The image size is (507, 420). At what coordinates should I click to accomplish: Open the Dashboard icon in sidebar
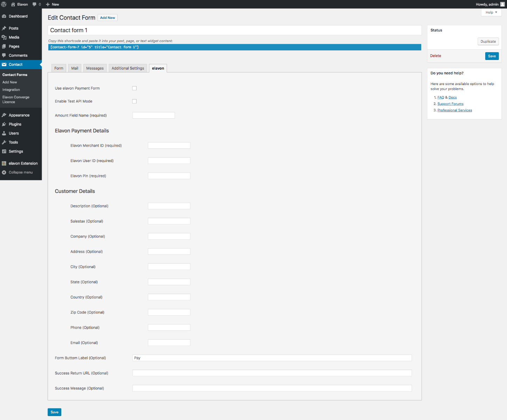[x=4, y=16]
